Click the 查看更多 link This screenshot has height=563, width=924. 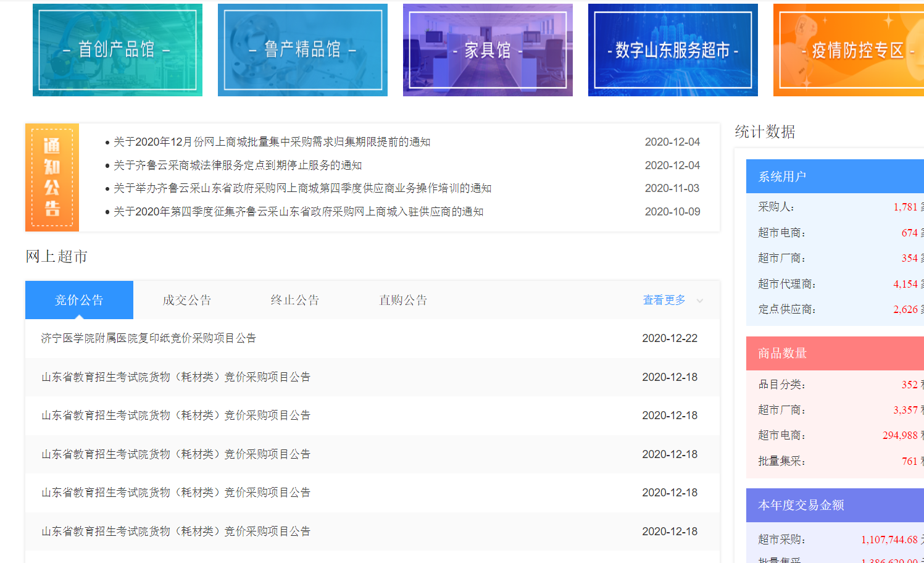[664, 300]
